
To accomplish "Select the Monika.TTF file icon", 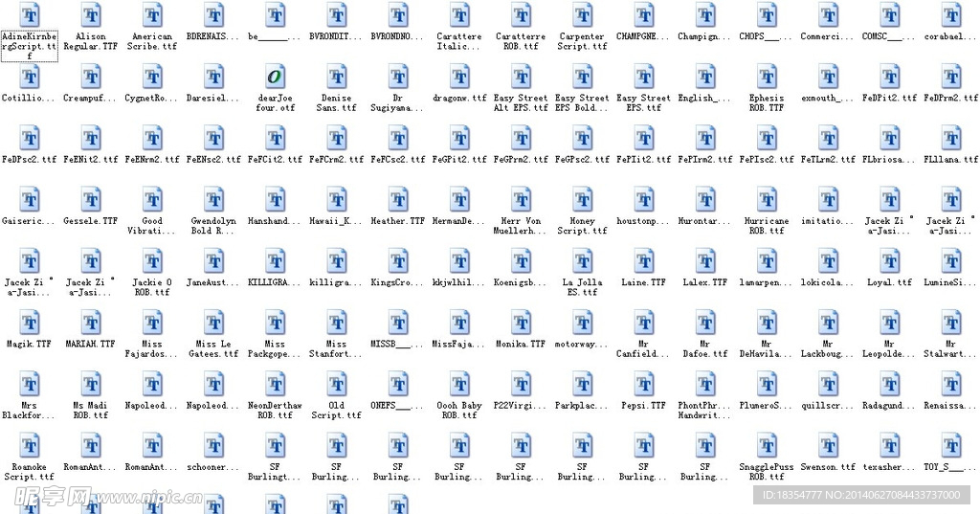I will click(521, 323).
